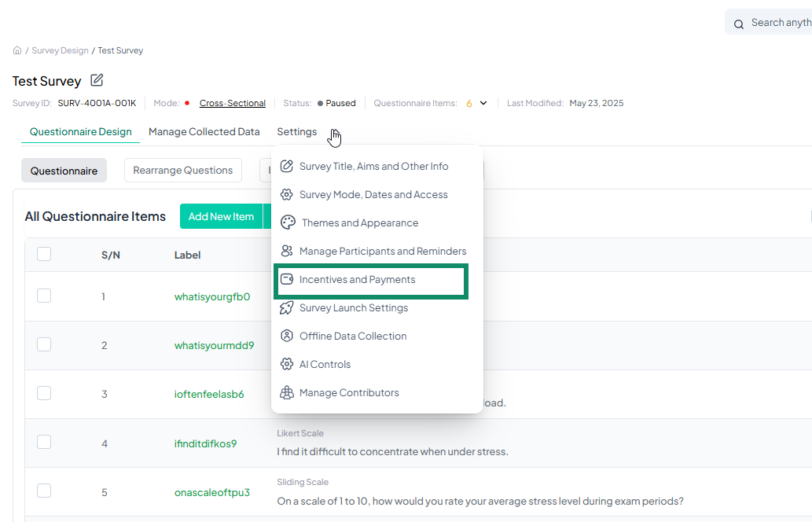Image resolution: width=812 pixels, height=522 pixels.
Task: Click the Offline Data Collection icon
Action: (x=287, y=336)
